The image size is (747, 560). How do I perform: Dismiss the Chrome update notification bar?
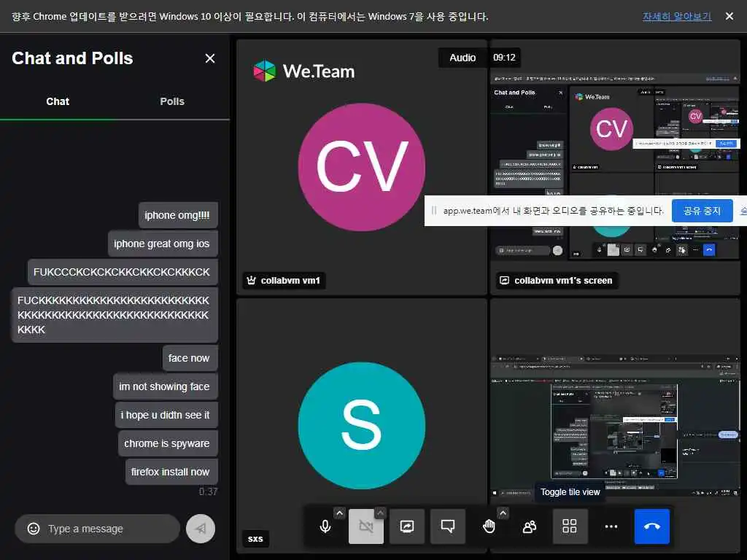tap(729, 16)
